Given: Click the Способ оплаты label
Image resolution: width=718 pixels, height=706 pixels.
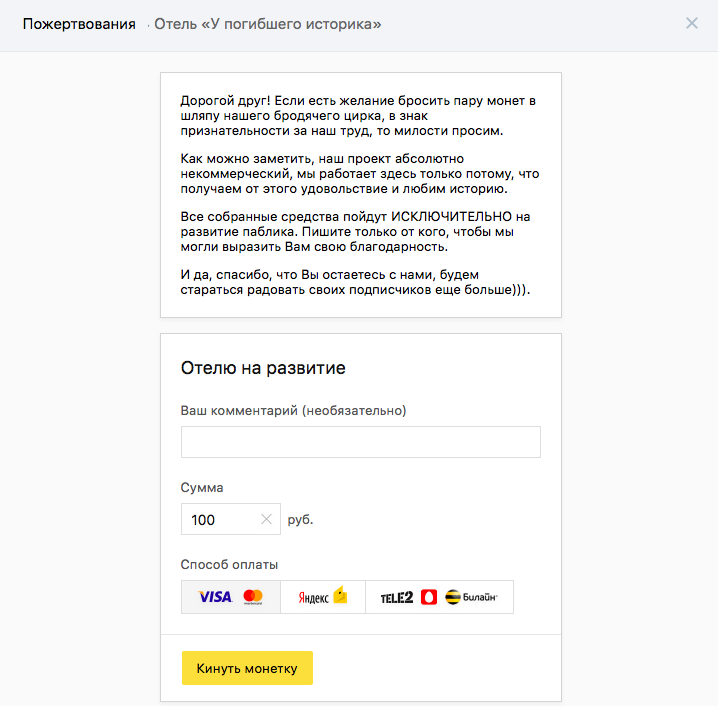Looking at the screenshot, I should pyautogui.click(x=229, y=565).
